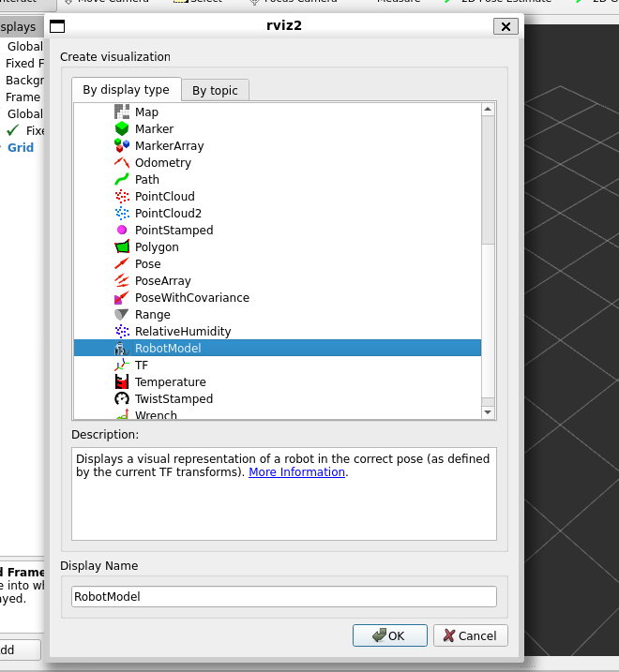This screenshot has width=619, height=672.
Task: Select MarkerArray in the list
Action: 170,146
